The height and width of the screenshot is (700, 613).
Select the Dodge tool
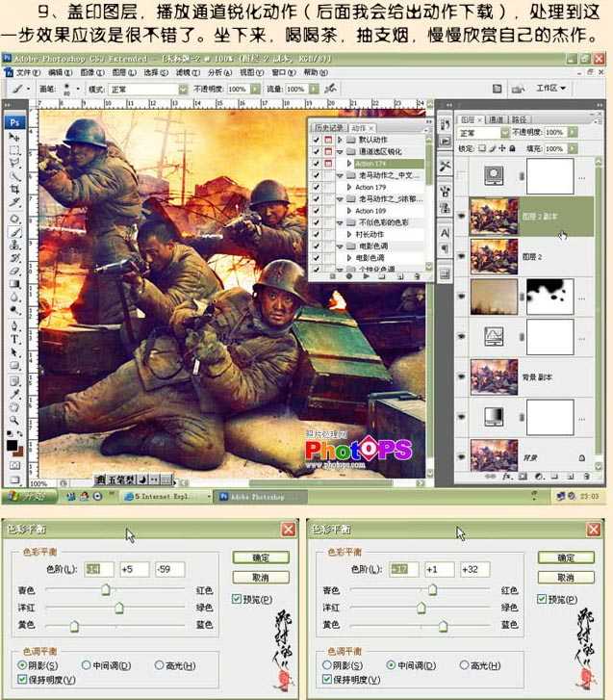(x=14, y=310)
